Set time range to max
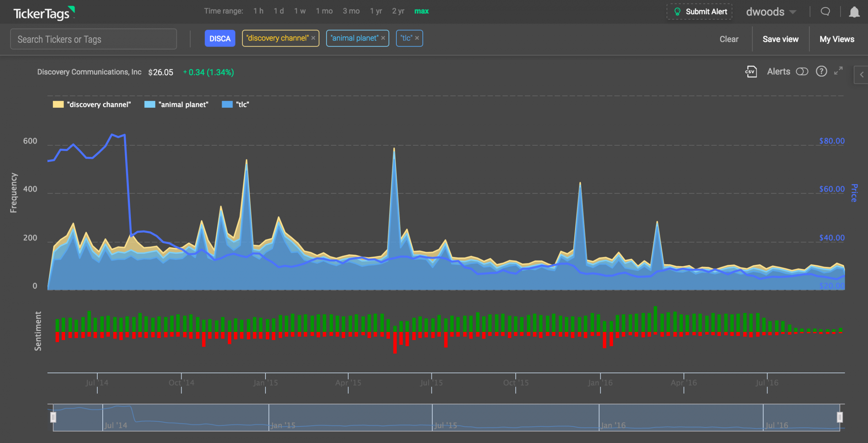 click(x=421, y=11)
